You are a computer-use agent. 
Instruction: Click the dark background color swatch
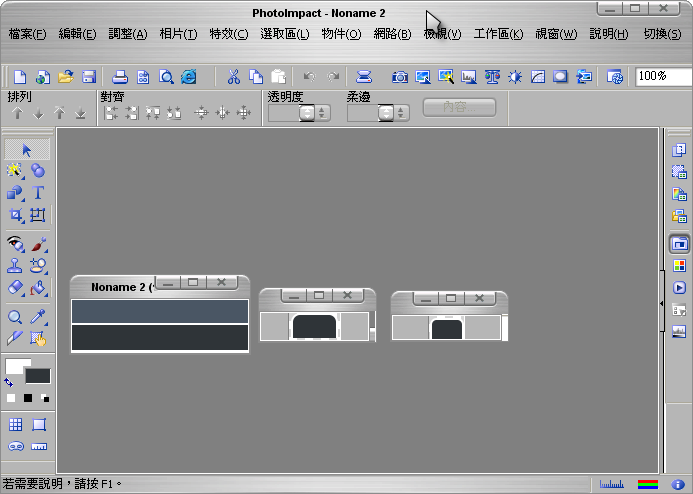click(x=38, y=376)
